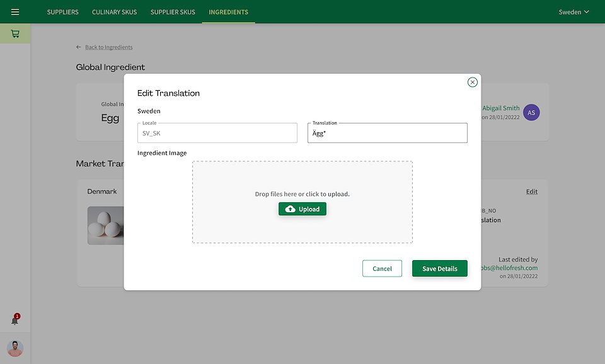Focus the Translation text field
Screen dimensions: 605x364
[x=387, y=134]
